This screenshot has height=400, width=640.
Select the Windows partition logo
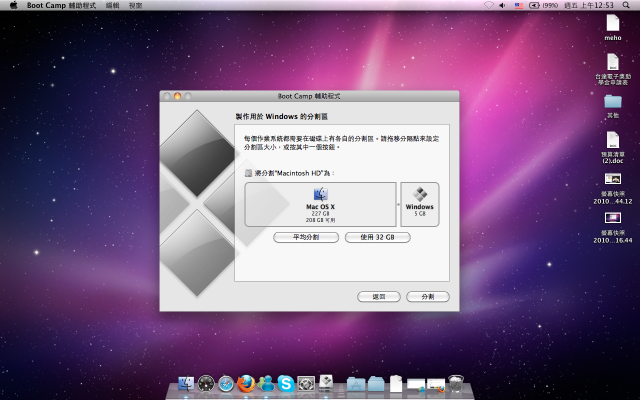420,194
